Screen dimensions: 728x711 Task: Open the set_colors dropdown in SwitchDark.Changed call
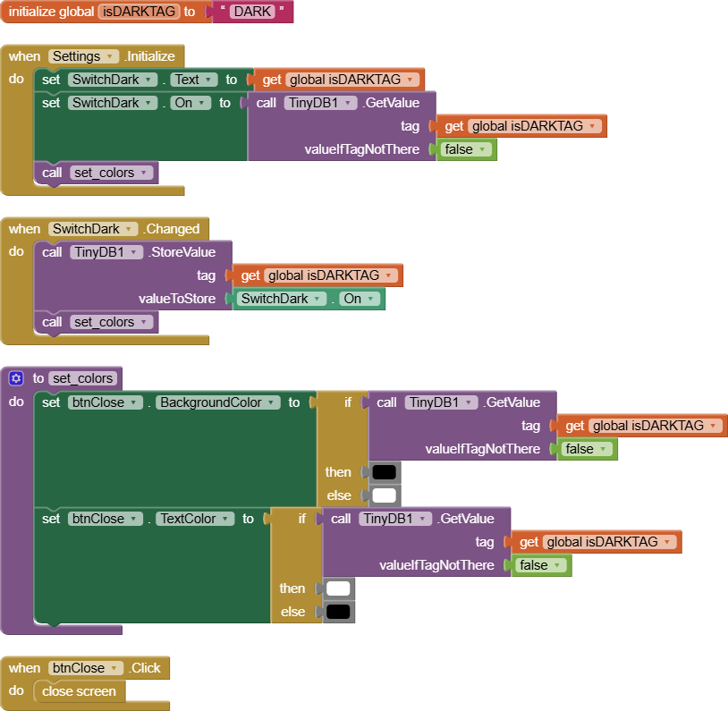[x=111, y=322]
